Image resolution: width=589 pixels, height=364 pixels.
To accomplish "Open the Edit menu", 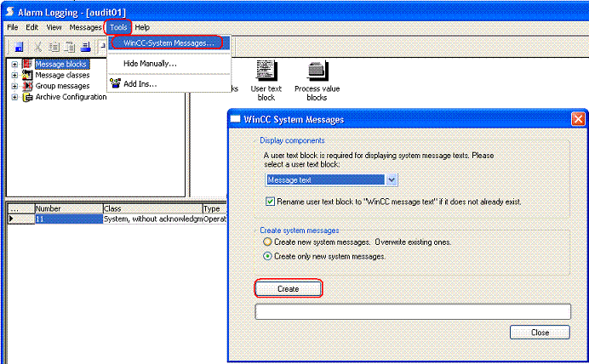I will pos(32,27).
